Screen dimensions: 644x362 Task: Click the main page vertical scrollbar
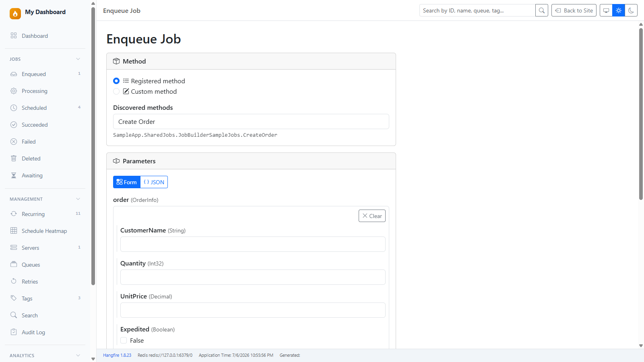point(641,113)
